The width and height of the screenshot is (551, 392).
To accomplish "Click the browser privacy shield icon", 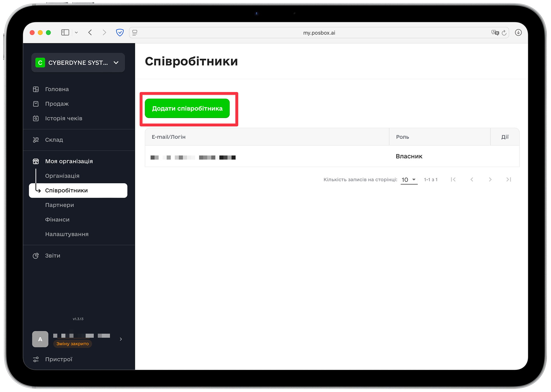I will pyautogui.click(x=120, y=33).
